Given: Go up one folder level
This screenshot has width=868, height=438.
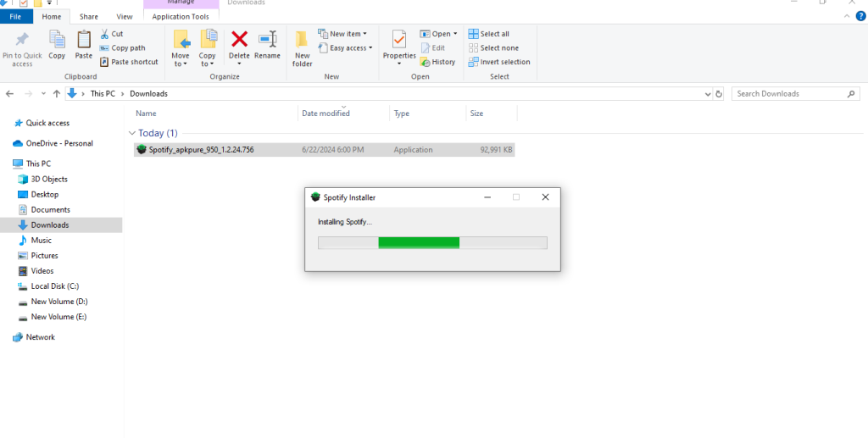Looking at the screenshot, I should click(57, 94).
